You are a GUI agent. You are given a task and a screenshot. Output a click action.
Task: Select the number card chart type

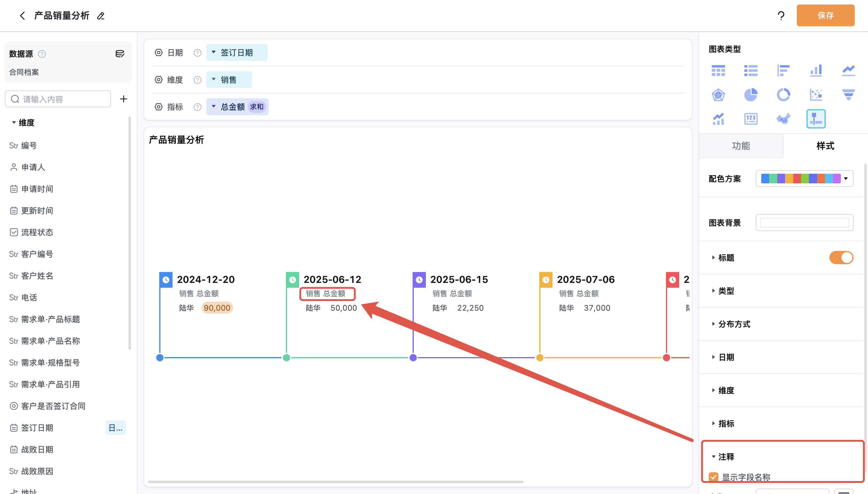(751, 119)
